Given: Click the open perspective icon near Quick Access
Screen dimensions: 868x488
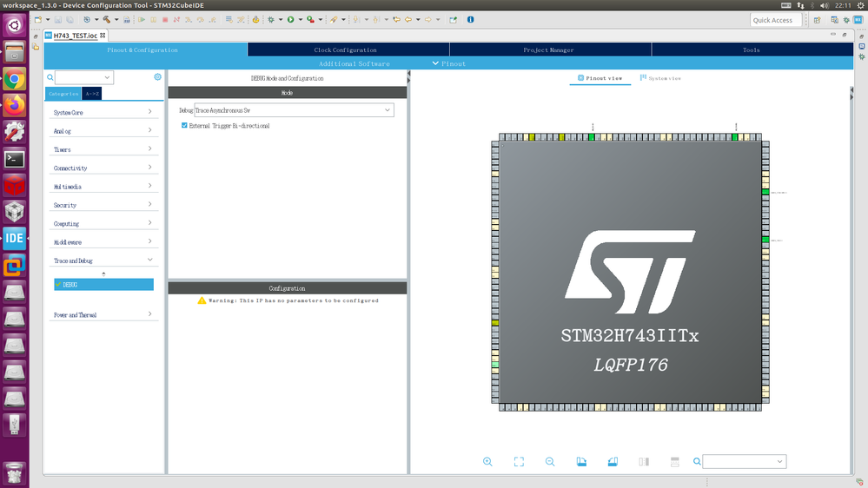Looking at the screenshot, I should [x=817, y=20].
